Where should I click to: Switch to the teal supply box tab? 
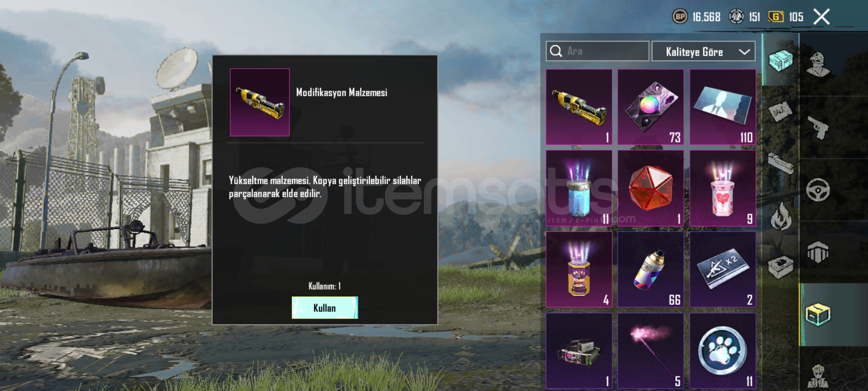click(781, 60)
